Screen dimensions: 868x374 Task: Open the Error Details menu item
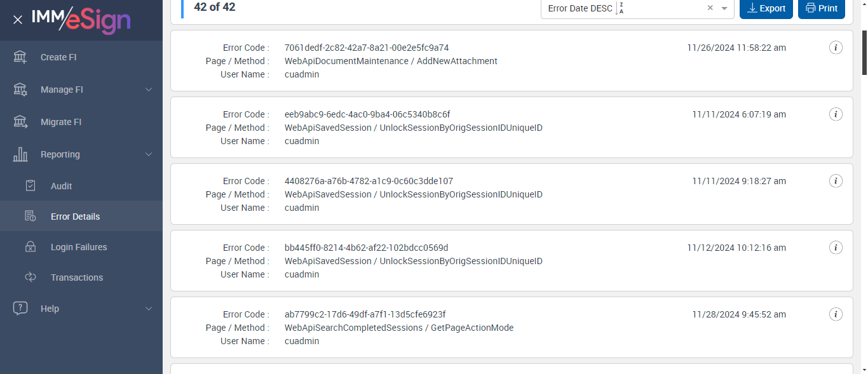coord(75,217)
